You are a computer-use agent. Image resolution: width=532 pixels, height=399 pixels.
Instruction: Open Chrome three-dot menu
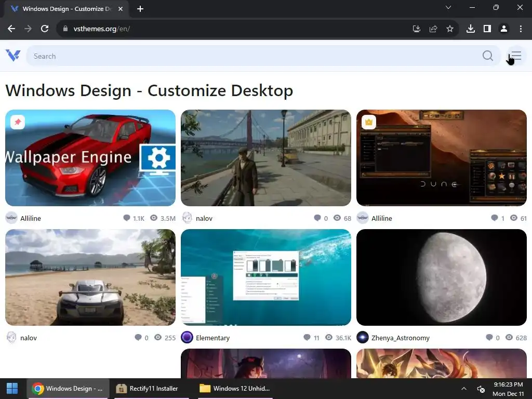(521, 29)
